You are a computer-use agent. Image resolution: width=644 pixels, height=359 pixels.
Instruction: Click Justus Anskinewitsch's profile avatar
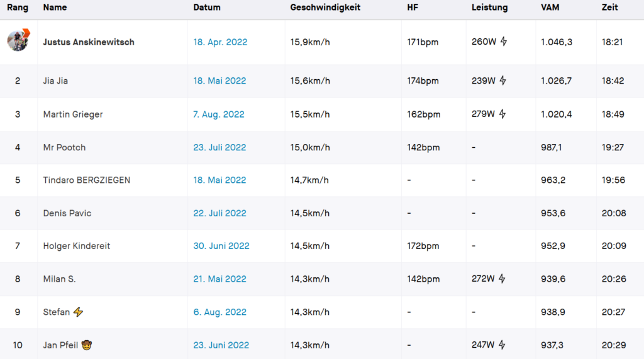tap(18, 40)
